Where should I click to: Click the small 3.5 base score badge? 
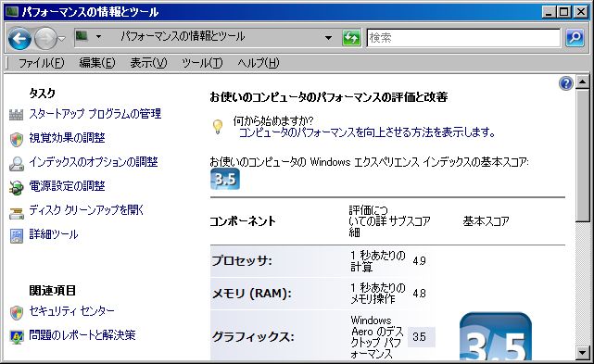225,179
